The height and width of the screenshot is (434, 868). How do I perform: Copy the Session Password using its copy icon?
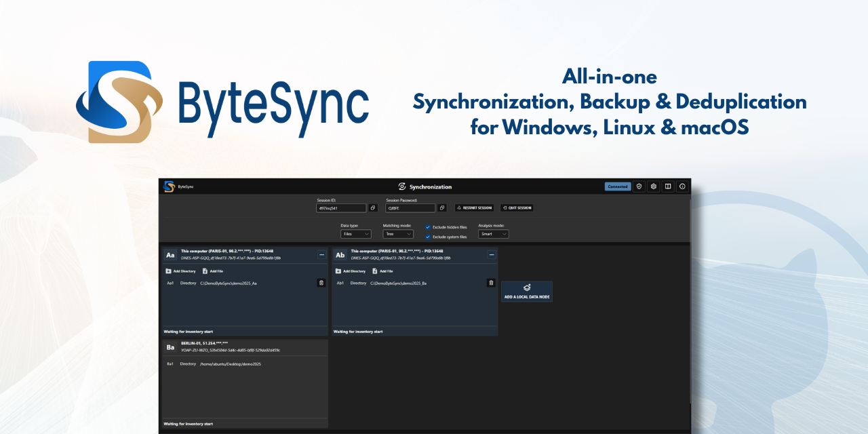tap(441, 208)
